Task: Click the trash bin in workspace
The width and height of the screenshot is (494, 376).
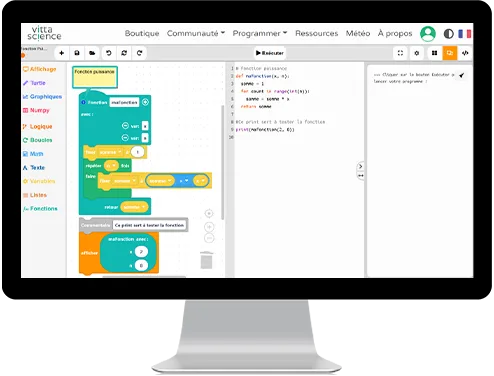Action: [x=206, y=260]
